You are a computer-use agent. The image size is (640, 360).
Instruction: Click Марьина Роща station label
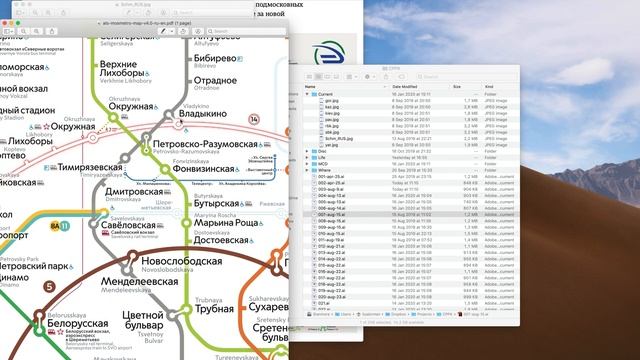click(226, 223)
